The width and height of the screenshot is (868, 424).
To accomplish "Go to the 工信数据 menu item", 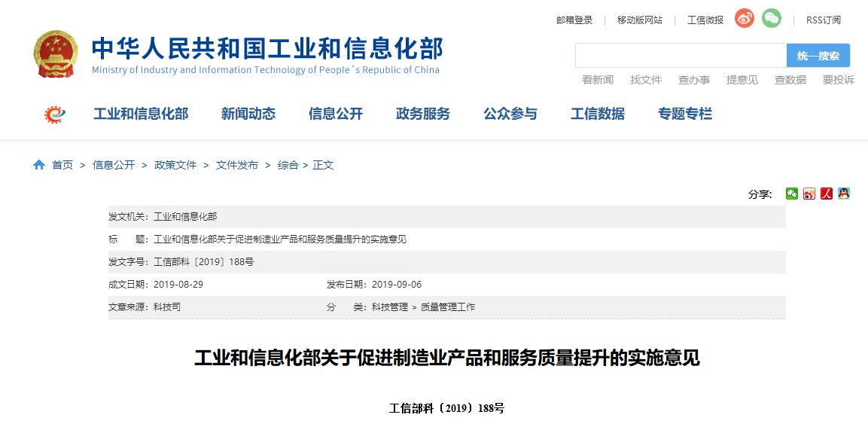I will pyautogui.click(x=597, y=114).
